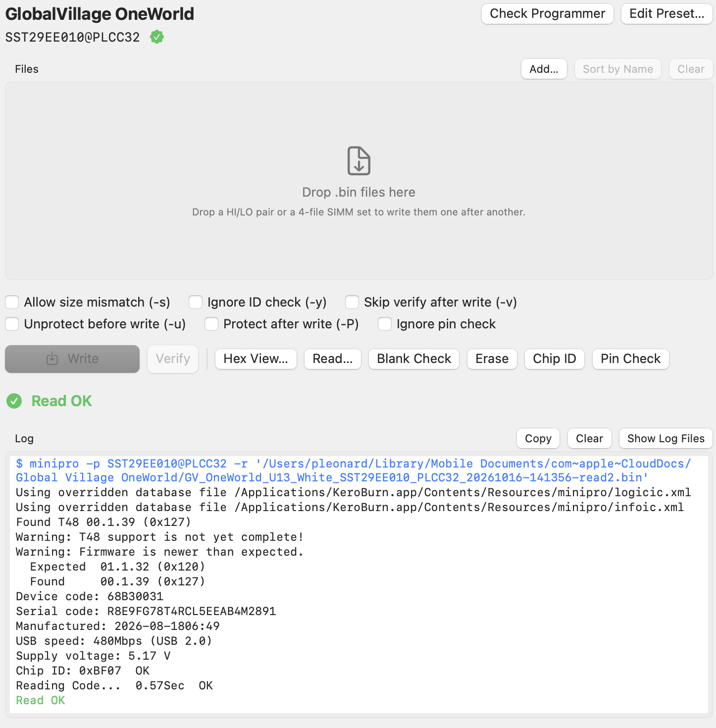Clear the Log output
Image resolution: width=716 pixels, height=728 pixels.
(x=590, y=438)
